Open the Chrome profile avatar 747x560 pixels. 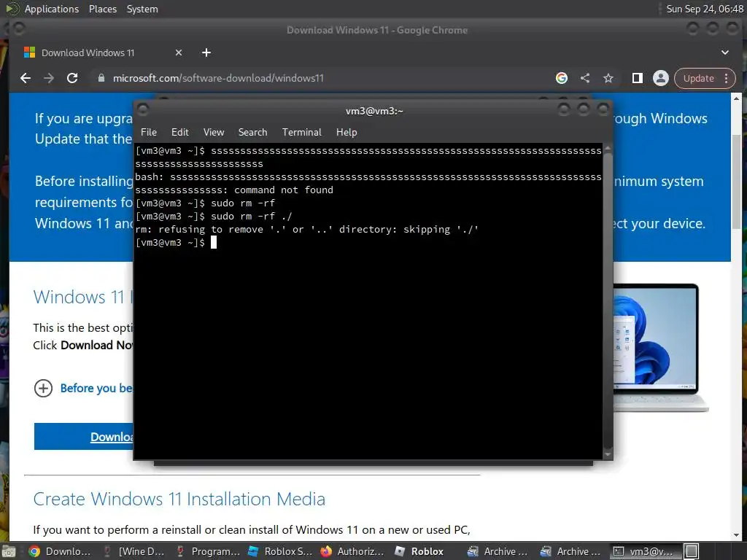tap(661, 78)
